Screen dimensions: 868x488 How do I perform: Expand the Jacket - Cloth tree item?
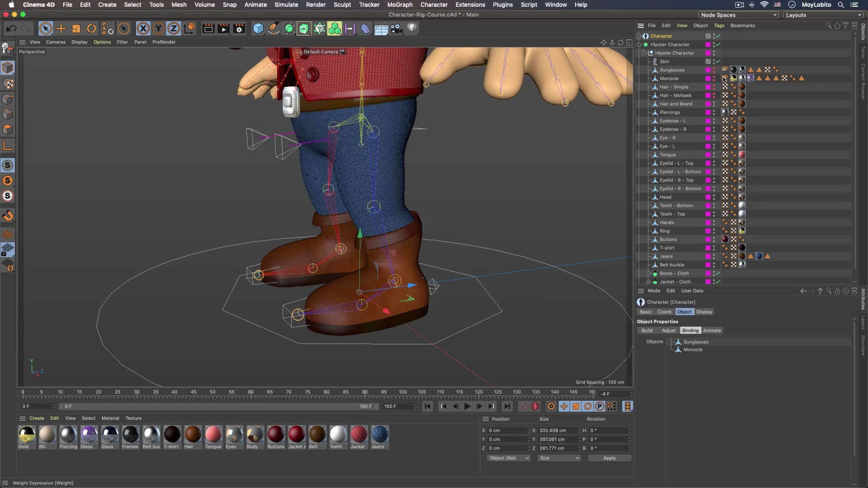point(647,282)
